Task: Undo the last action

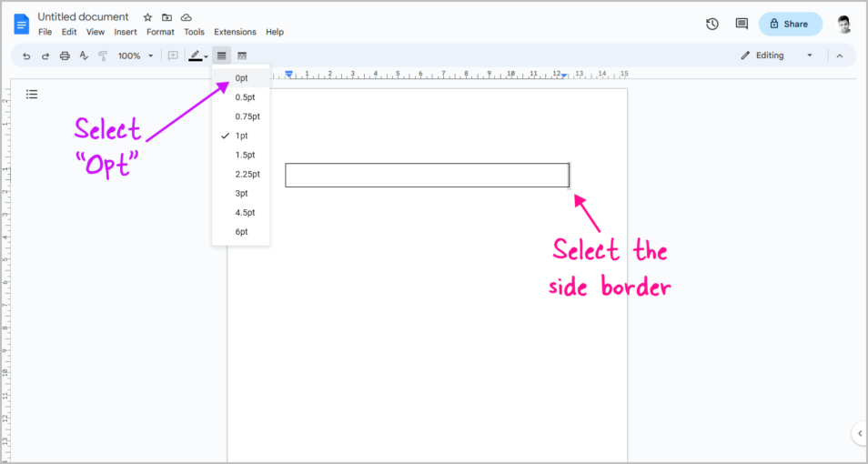Action: [26, 55]
